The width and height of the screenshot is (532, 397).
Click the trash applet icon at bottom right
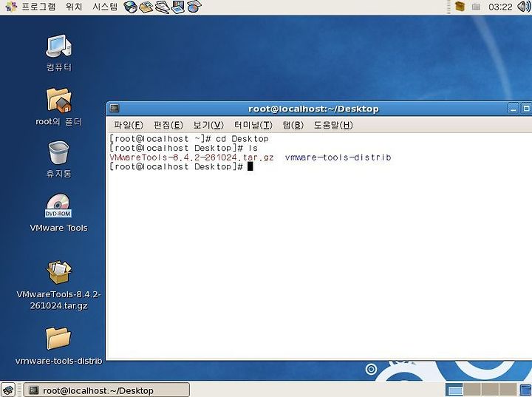(x=525, y=390)
